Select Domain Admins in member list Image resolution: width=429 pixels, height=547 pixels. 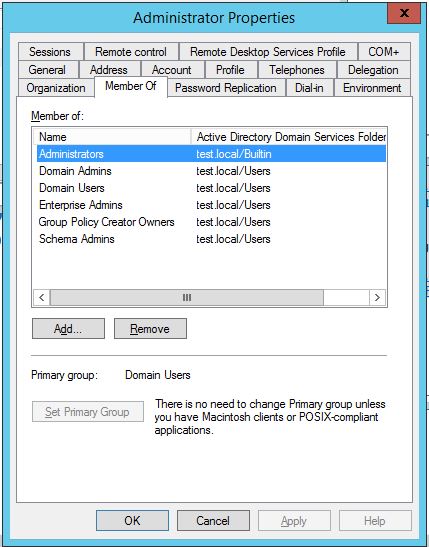click(211, 171)
